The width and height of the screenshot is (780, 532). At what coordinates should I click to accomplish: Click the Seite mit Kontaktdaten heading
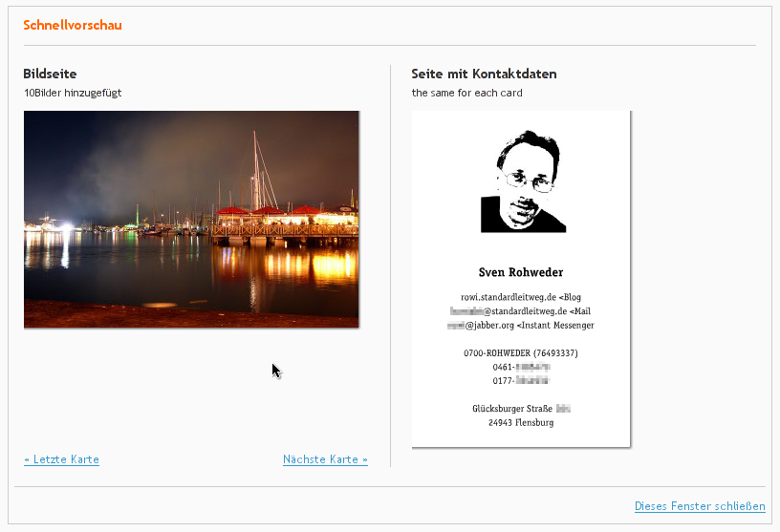pyautogui.click(x=484, y=74)
